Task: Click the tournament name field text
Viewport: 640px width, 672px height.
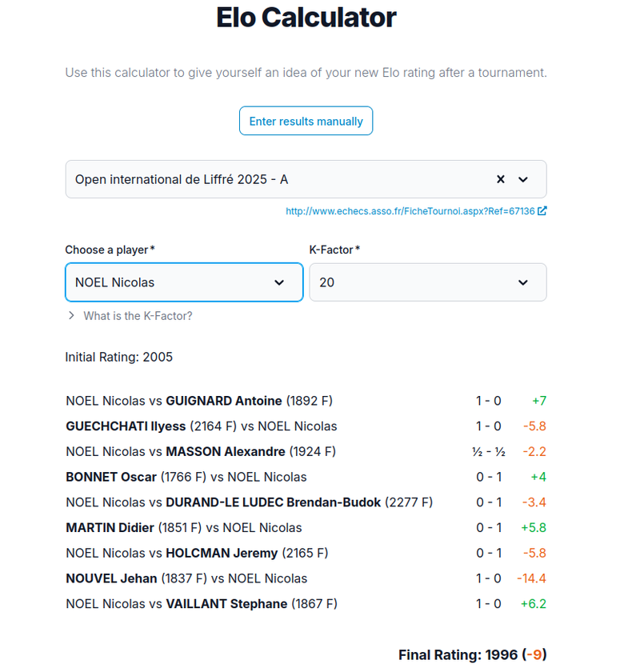Action: pos(182,179)
